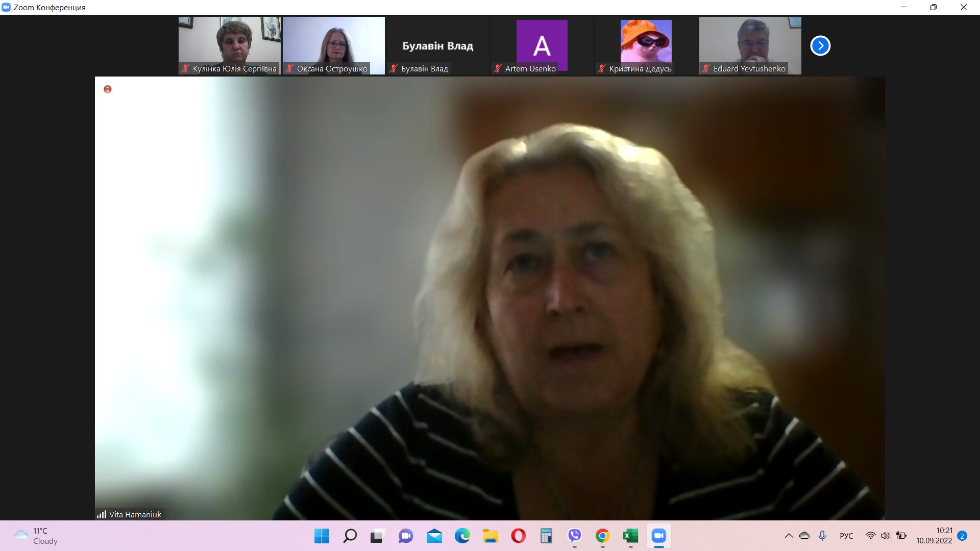Switch РУС keyboard language indicator
This screenshot has width=980, height=551.
pos(846,536)
